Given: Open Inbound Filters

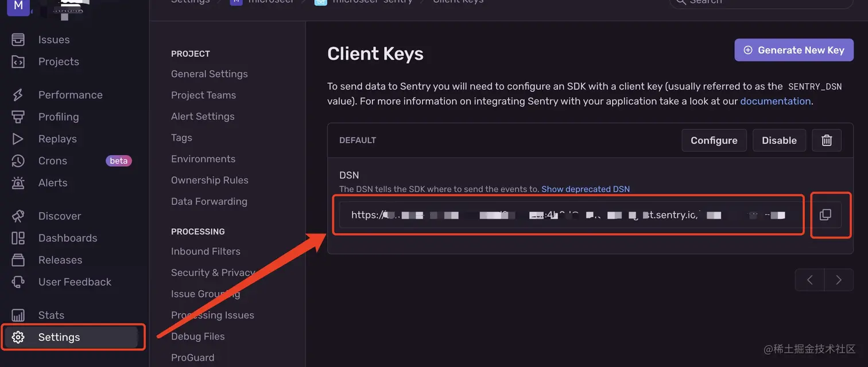Looking at the screenshot, I should (x=206, y=251).
